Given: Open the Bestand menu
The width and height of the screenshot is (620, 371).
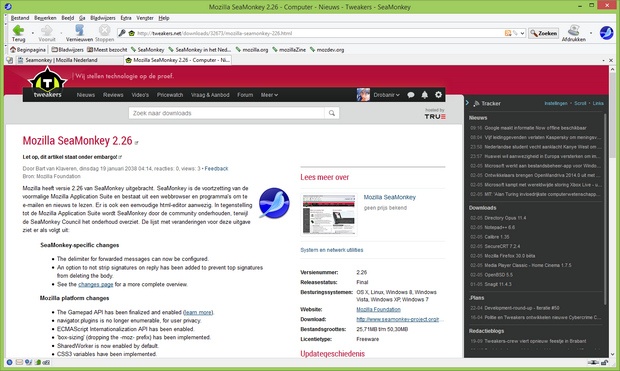Looking at the screenshot, I should [20, 18].
